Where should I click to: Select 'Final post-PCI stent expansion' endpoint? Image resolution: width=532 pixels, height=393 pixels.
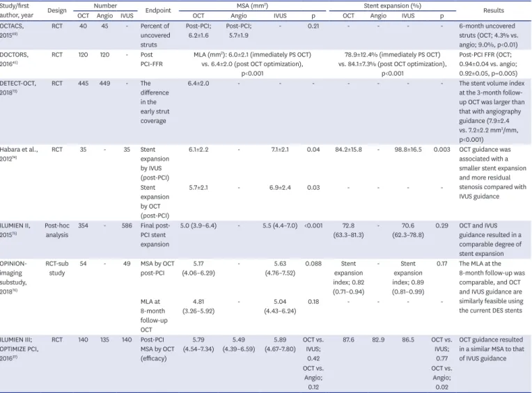pos(155,235)
